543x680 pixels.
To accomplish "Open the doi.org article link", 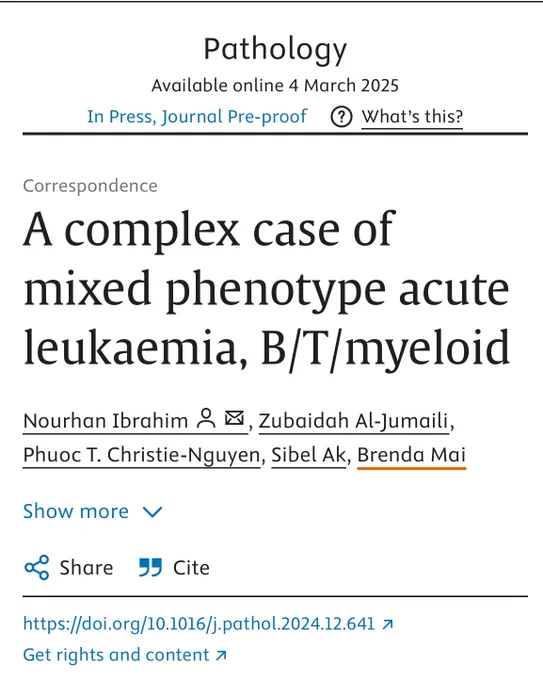I will 199,624.
